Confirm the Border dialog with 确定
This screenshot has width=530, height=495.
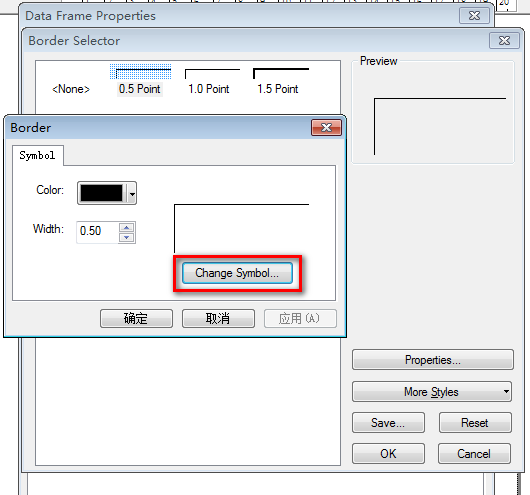tap(136, 319)
